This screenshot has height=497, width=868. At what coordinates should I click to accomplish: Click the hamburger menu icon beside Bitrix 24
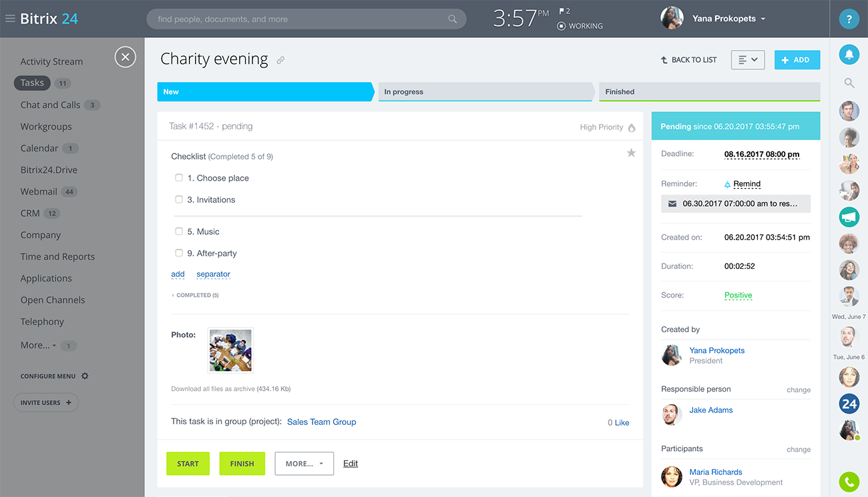coord(10,19)
